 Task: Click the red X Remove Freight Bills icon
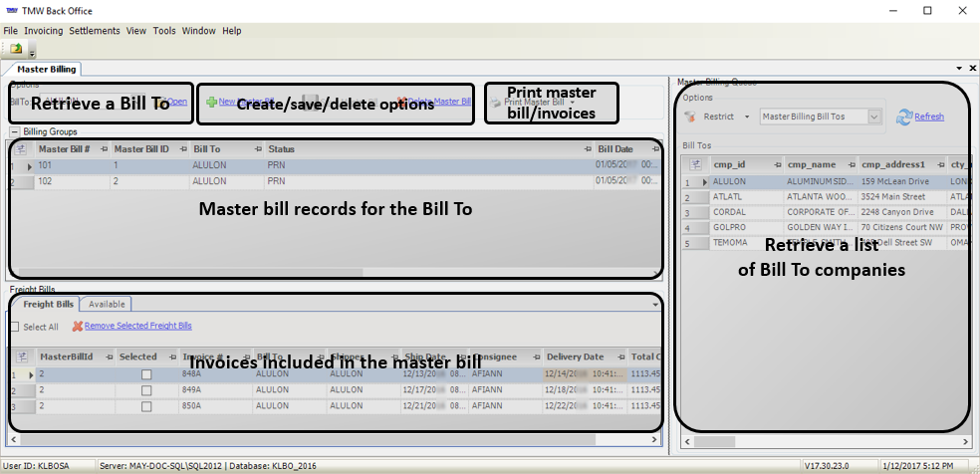tap(78, 326)
